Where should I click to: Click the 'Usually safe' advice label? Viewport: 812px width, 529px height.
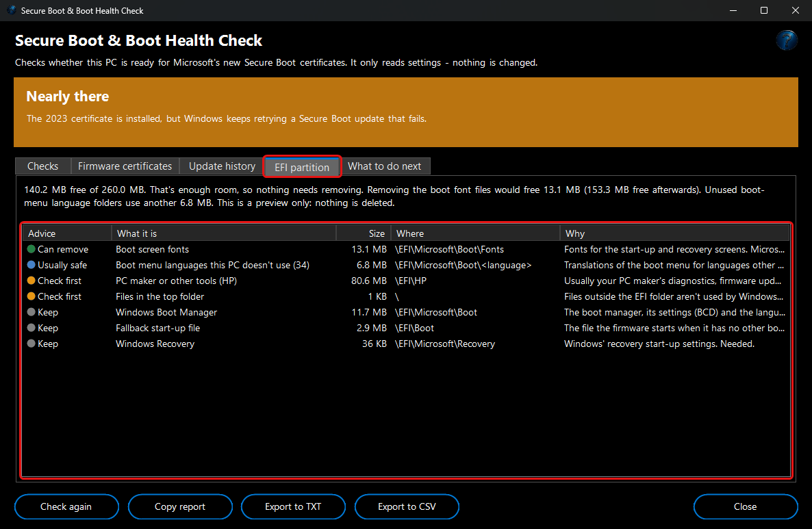62,264
